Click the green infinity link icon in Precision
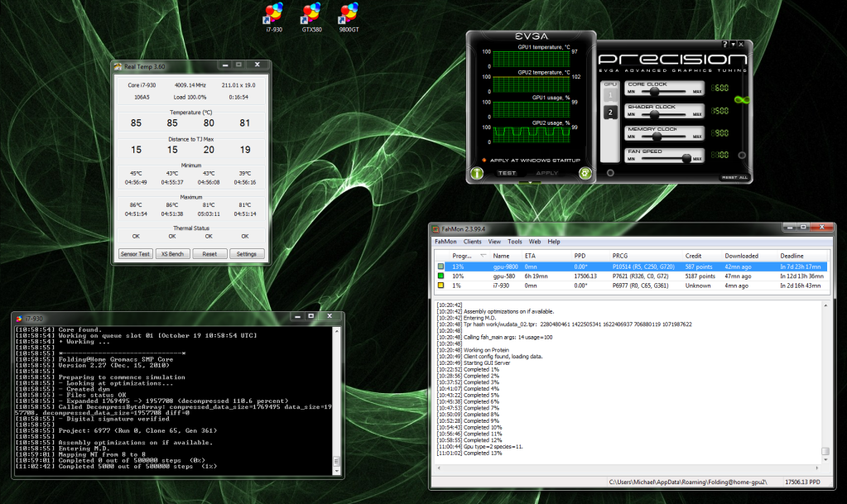This screenshot has width=847, height=504. pyautogui.click(x=742, y=100)
